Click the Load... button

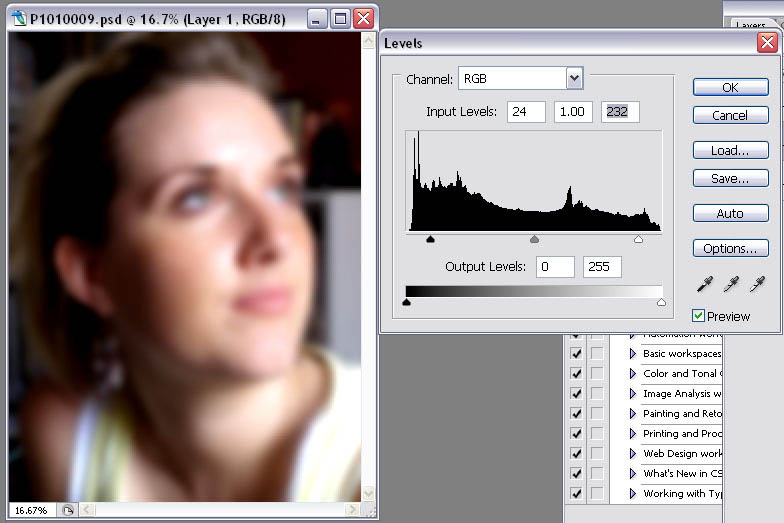tap(730, 150)
